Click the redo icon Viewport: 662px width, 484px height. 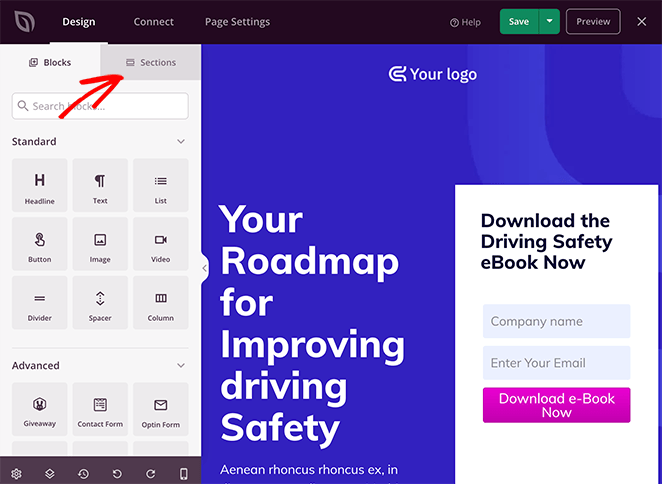tap(150, 473)
